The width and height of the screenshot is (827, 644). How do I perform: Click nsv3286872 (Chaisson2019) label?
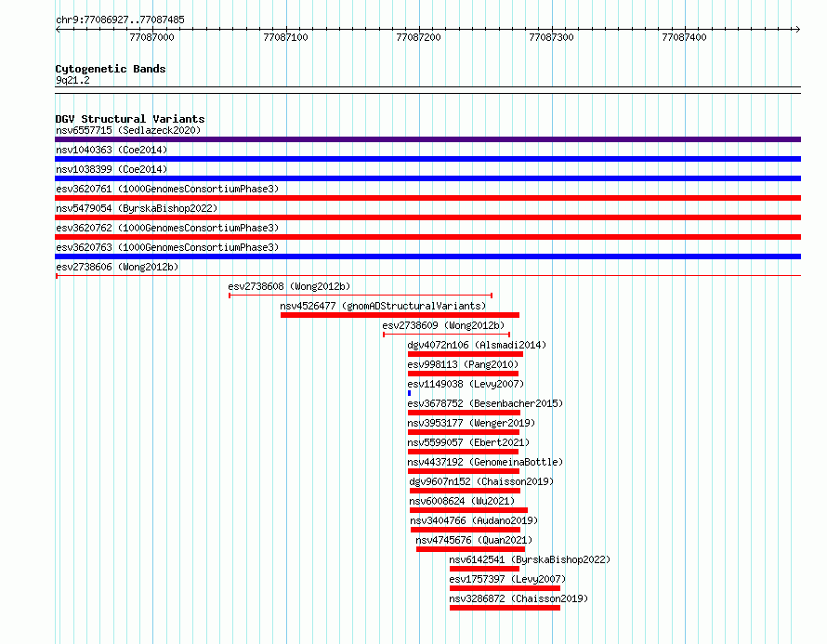[x=519, y=598]
